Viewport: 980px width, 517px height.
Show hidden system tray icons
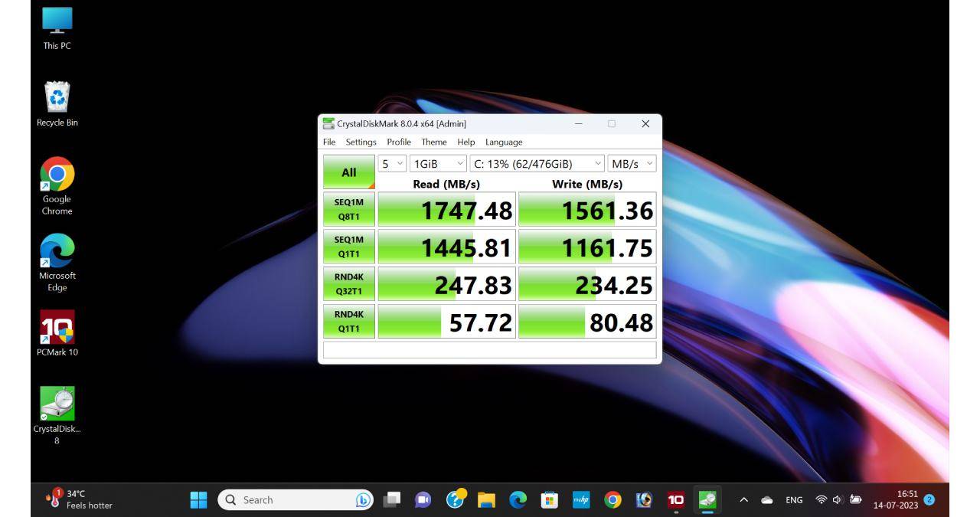click(743, 500)
